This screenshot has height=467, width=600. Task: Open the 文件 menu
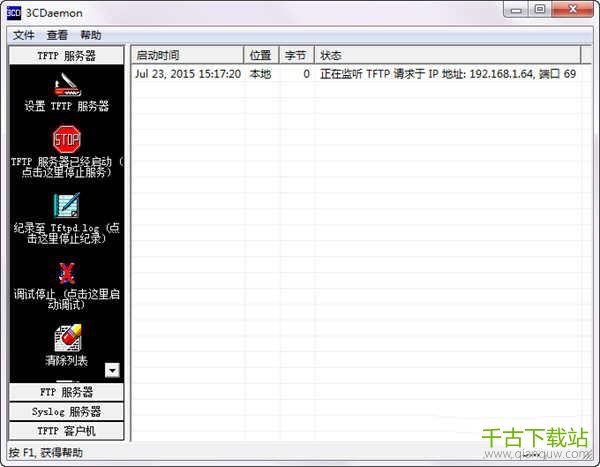tap(24, 35)
